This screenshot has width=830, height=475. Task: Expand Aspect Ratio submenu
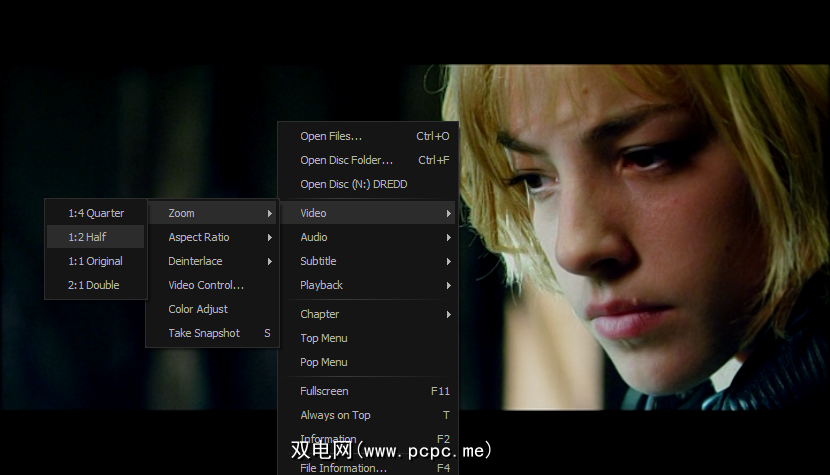click(x=212, y=237)
